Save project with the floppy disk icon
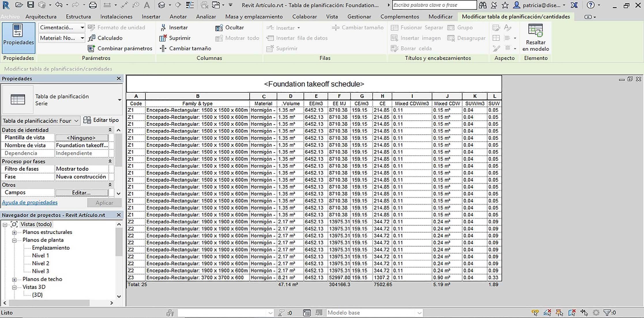Image resolution: width=644 pixels, height=318 pixels. (30, 5)
